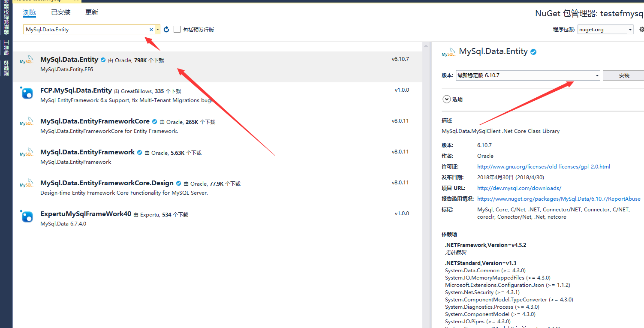The image size is (644, 328).
Task: Click the 数据源 side panel tab
Action: click(x=6, y=68)
